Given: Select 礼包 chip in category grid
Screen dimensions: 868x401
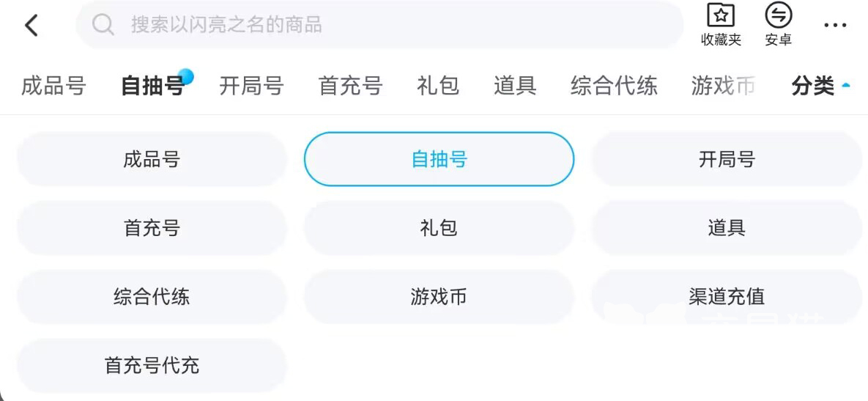Looking at the screenshot, I should (x=439, y=228).
